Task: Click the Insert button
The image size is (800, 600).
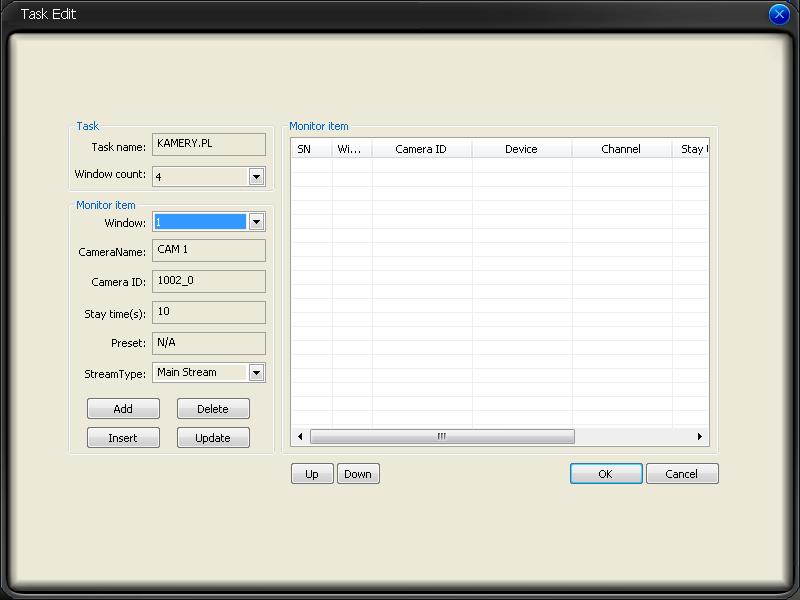Action: (123, 438)
